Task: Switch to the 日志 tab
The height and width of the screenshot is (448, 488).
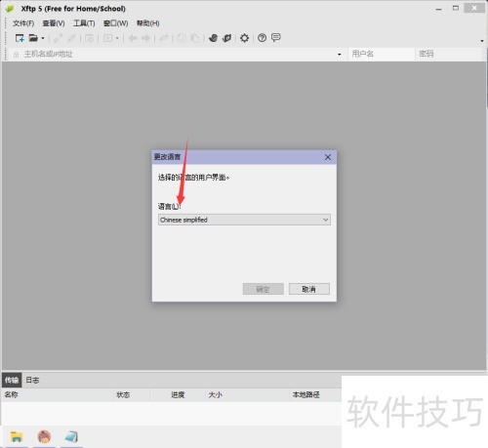Action: pos(32,380)
